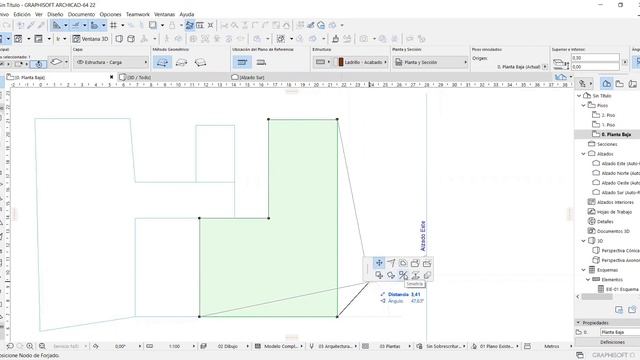Open structure type dropdown arrow
Image resolution: width=640 pixels, height=360 pixels.
329,62
